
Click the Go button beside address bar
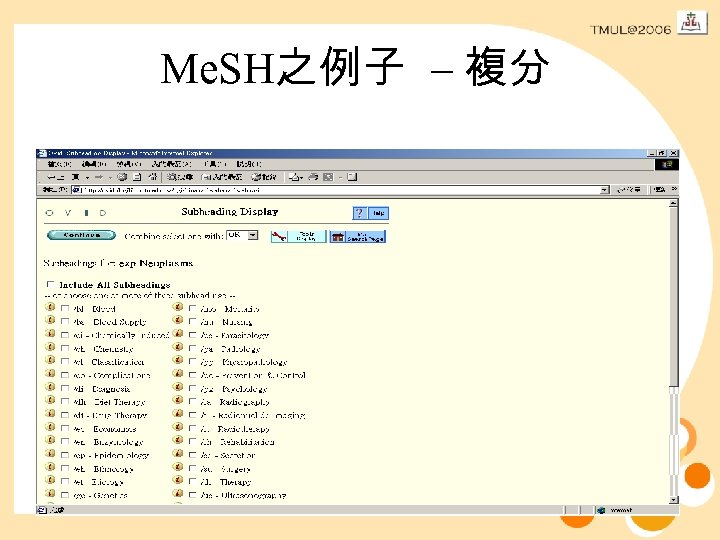point(629,190)
